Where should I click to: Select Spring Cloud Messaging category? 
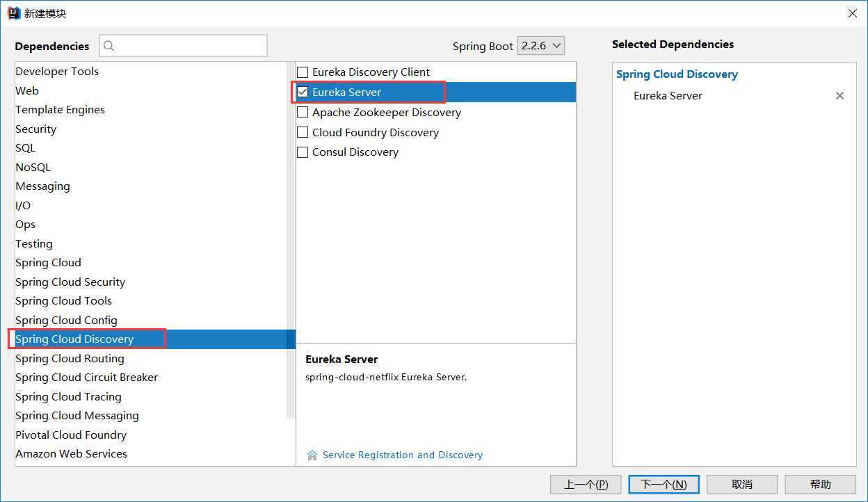pos(77,416)
